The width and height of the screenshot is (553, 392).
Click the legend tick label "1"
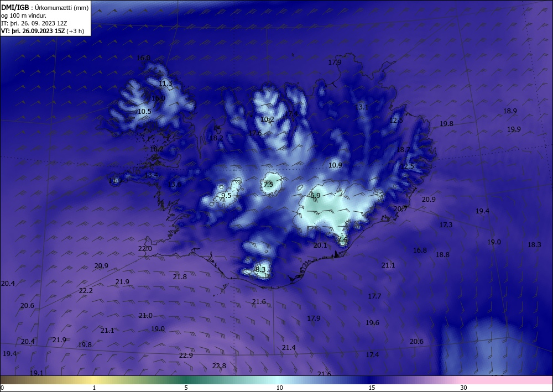[94, 388]
